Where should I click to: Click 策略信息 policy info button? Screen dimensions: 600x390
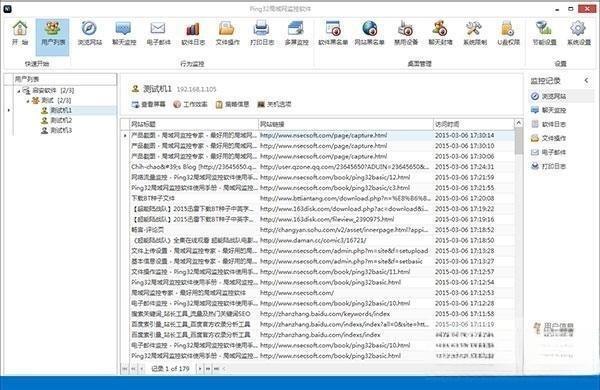232,104
